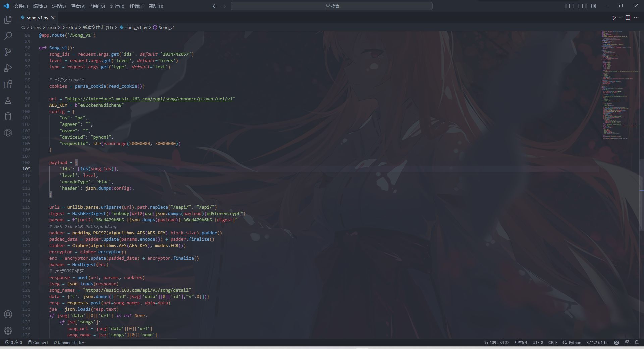
Task: Toggle the secondary side bar layout icon
Action: click(585, 6)
